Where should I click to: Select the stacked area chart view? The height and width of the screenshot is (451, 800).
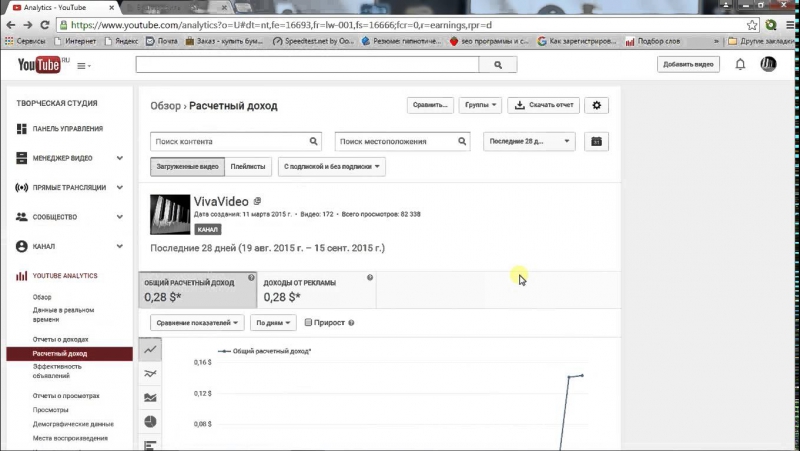(150, 397)
